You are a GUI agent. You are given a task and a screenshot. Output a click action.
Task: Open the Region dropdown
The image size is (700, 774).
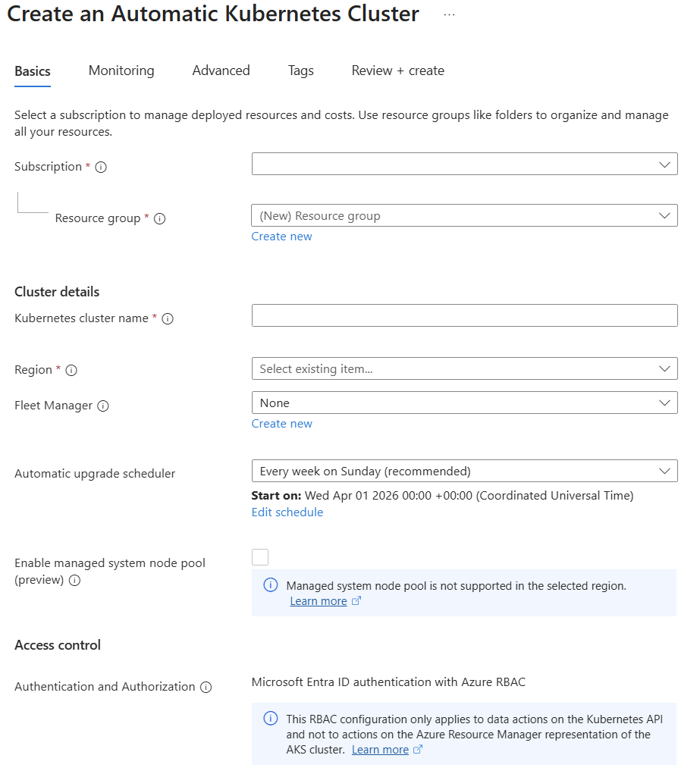point(464,369)
